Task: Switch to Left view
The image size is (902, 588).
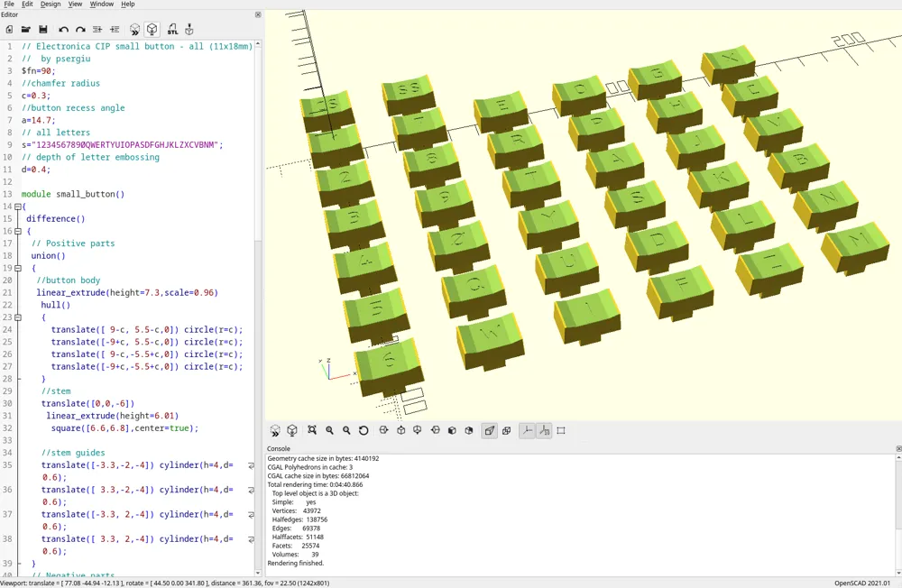Action: click(x=436, y=430)
